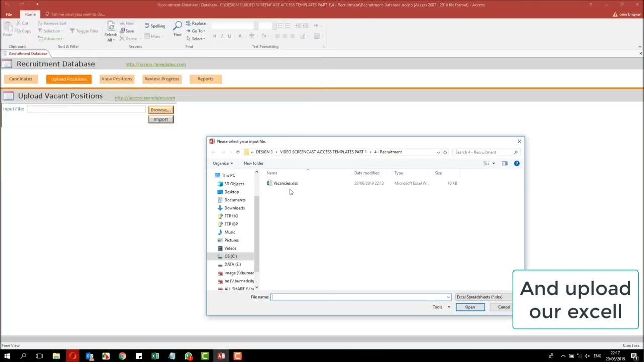Screen dimensions: 644x362
Task: Expand the address bar path dropdown
Action: [438, 152]
